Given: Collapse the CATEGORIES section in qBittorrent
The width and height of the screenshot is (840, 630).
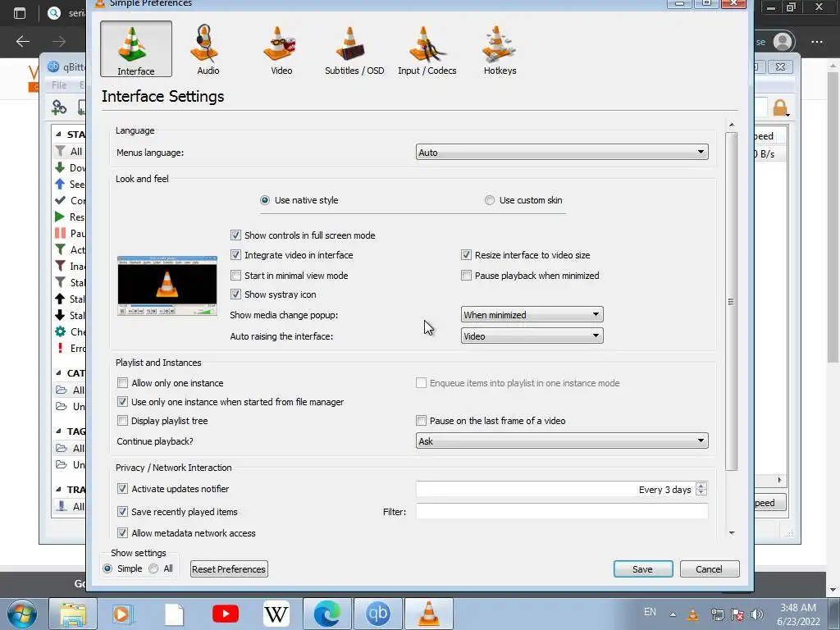Looking at the screenshot, I should (58, 373).
